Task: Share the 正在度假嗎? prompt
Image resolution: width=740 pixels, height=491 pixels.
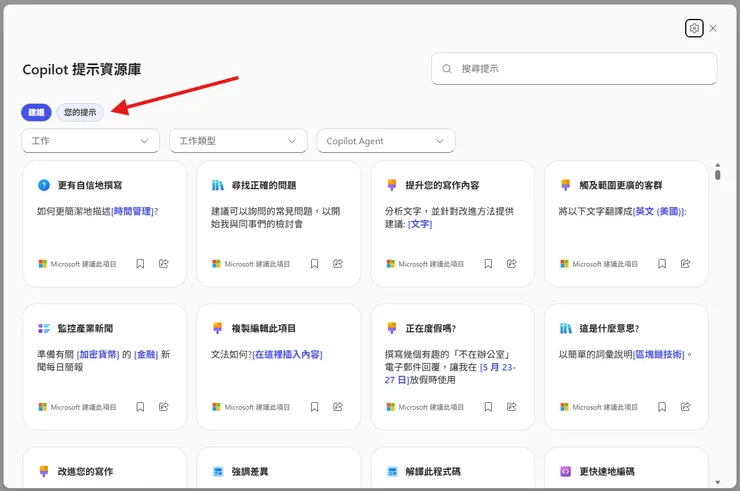Action: tap(511, 406)
